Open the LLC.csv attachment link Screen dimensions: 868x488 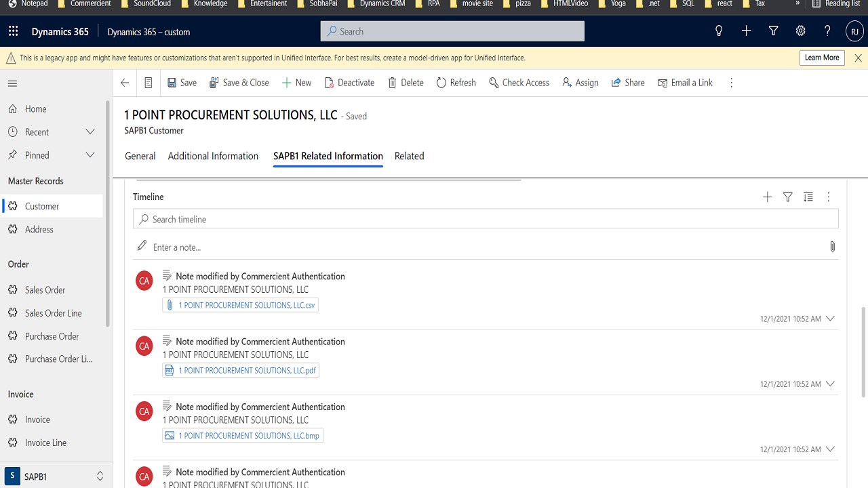tap(241, 305)
